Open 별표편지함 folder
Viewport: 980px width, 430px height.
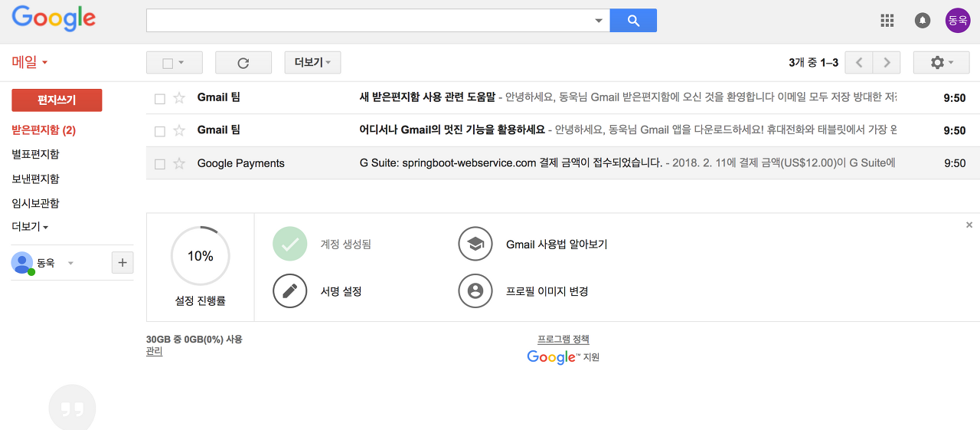(x=35, y=154)
